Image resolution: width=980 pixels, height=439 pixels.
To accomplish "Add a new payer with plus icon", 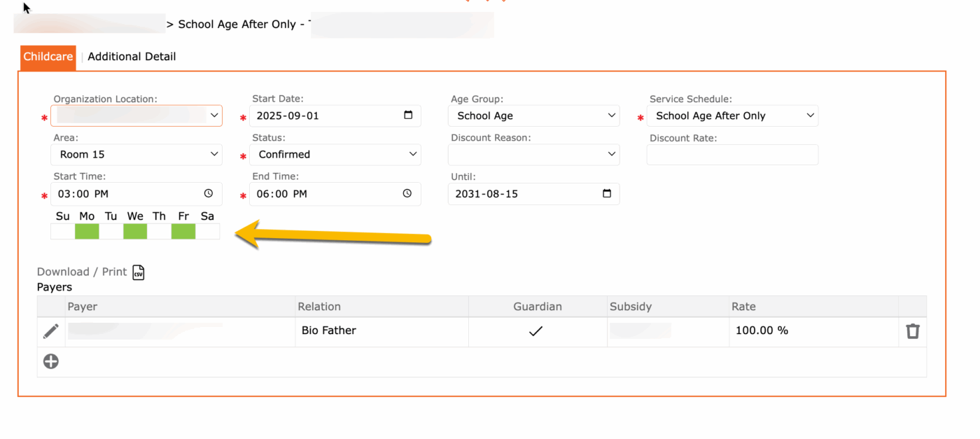I will pos(51,361).
